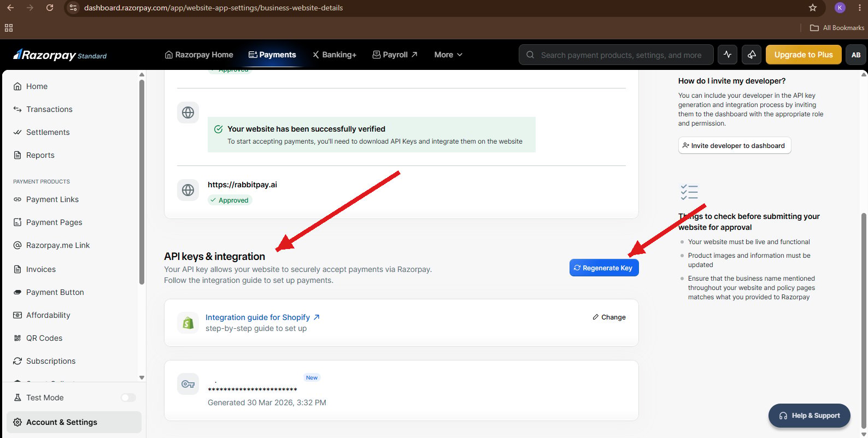Screen dimensions: 868x438
Task: Click the checklist icon above Things to check
Action: [689, 192]
